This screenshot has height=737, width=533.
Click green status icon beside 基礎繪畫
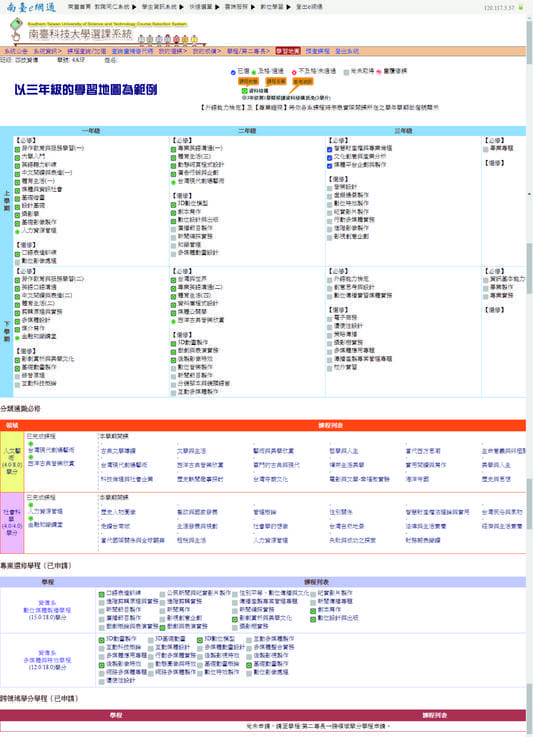[x=17, y=198]
